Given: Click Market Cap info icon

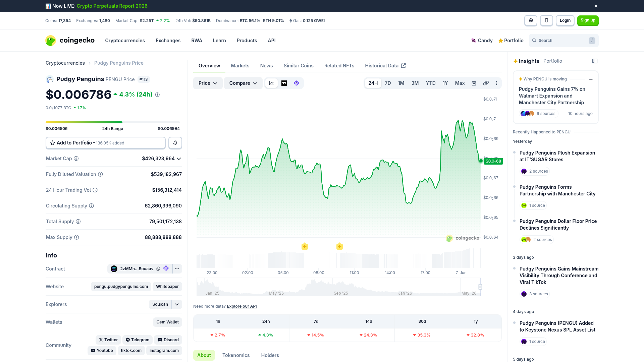Looking at the screenshot, I should (76, 159).
